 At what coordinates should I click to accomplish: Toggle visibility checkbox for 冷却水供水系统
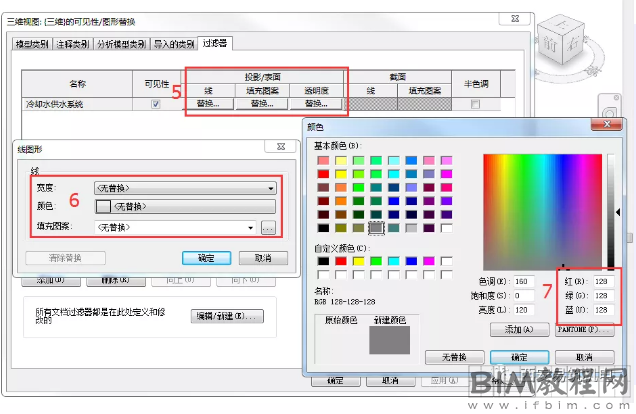tap(156, 104)
